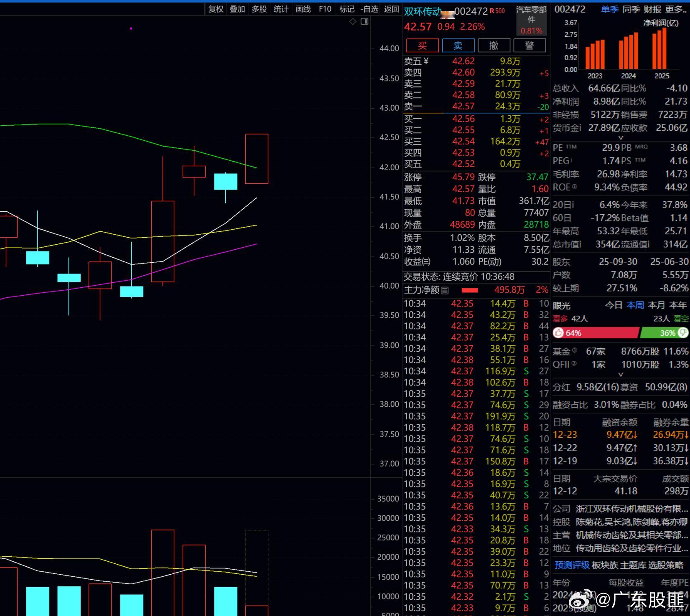The width and height of the screenshot is (690, 616).
Task: Click the thumbs-down bearish vote icon
Action: point(683,333)
